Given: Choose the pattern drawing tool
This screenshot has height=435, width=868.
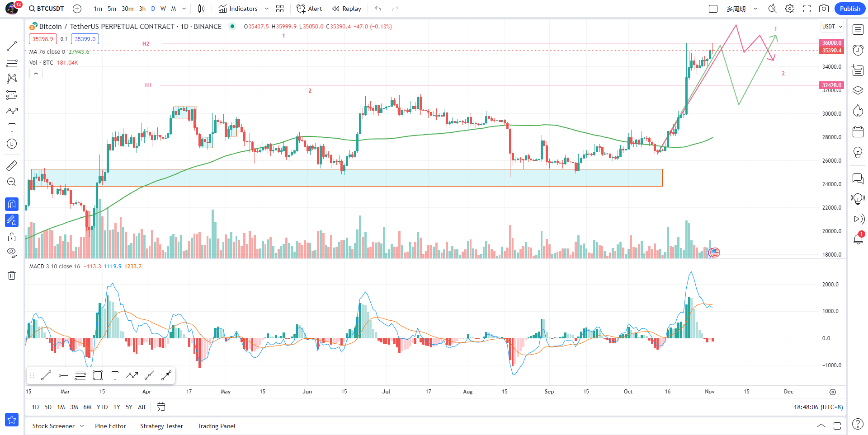Looking at the screenshot, I should (x=12, y=79).
